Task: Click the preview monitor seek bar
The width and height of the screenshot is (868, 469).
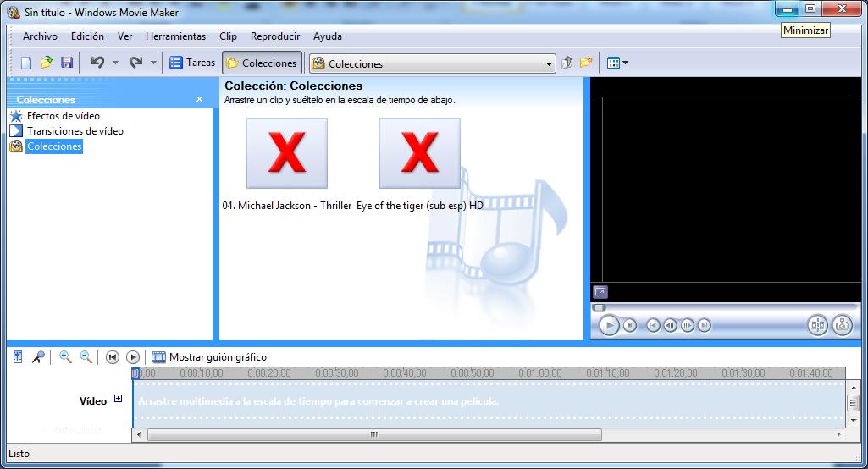Action: [x=720, y=307]
